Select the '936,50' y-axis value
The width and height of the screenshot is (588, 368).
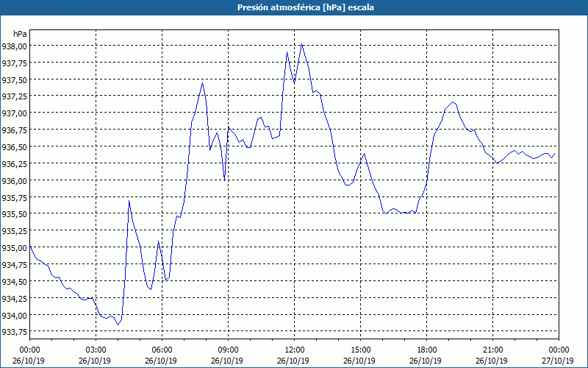click(x=14, y=146)
